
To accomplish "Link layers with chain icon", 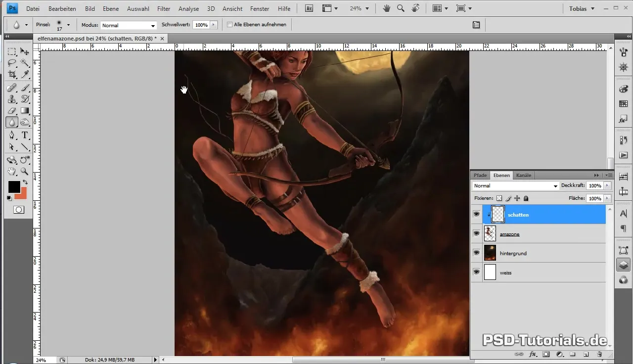I will tap(519, 354).
